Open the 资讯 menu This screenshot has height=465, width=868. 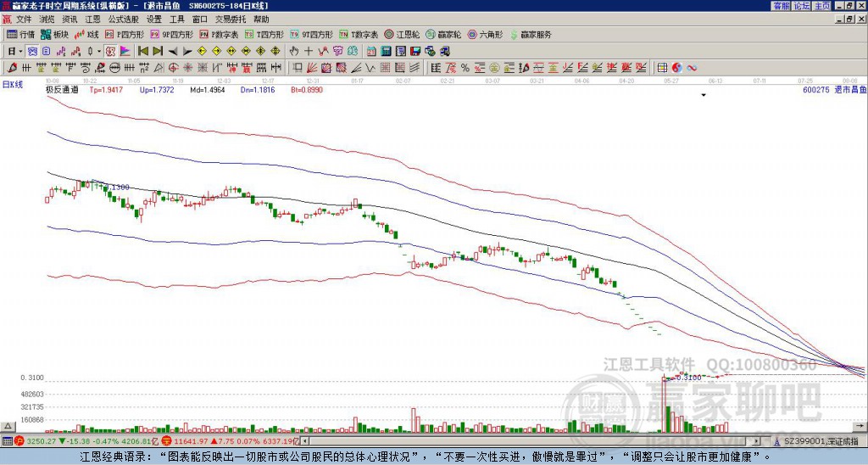(70, 20)
